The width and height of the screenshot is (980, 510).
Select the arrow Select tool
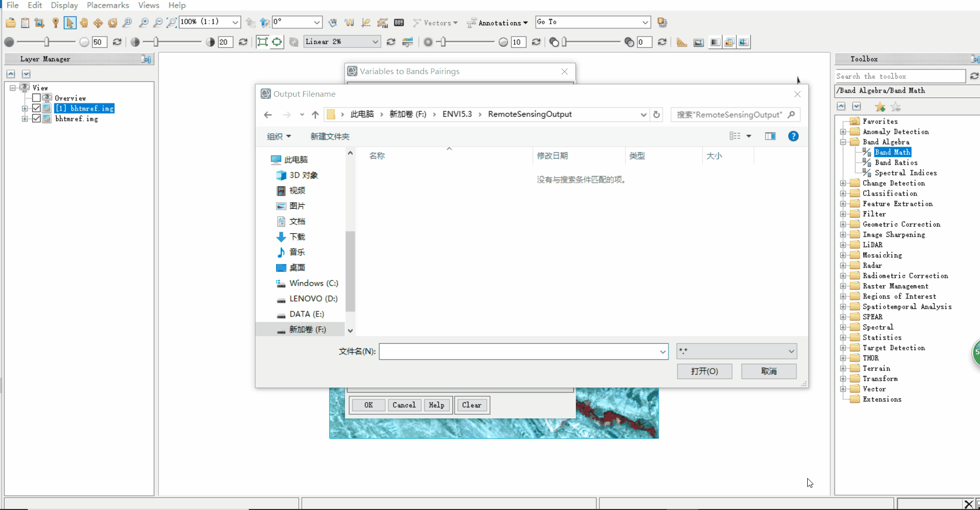tap(70, 23)
